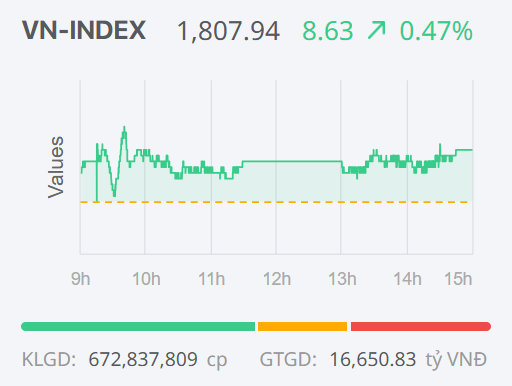
Task: Click the 9h time axis label
Action: pos(80,279)
